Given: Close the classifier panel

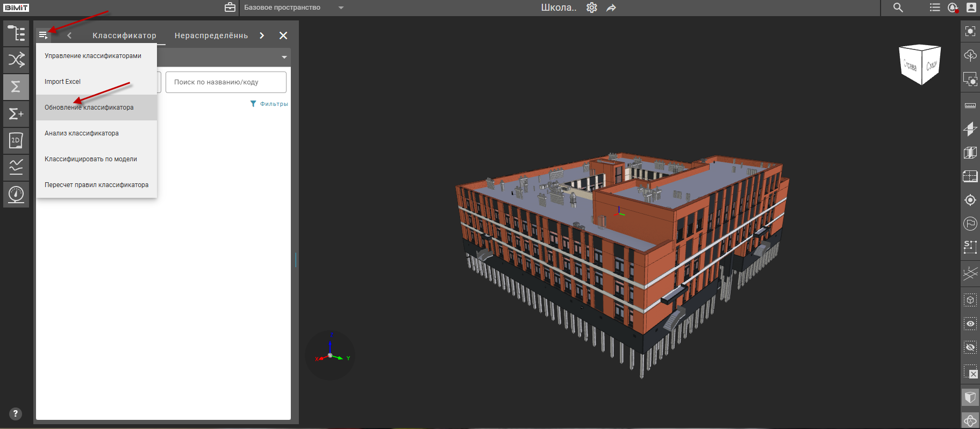Looking at the screenshot, I should (x=283, y=35).
